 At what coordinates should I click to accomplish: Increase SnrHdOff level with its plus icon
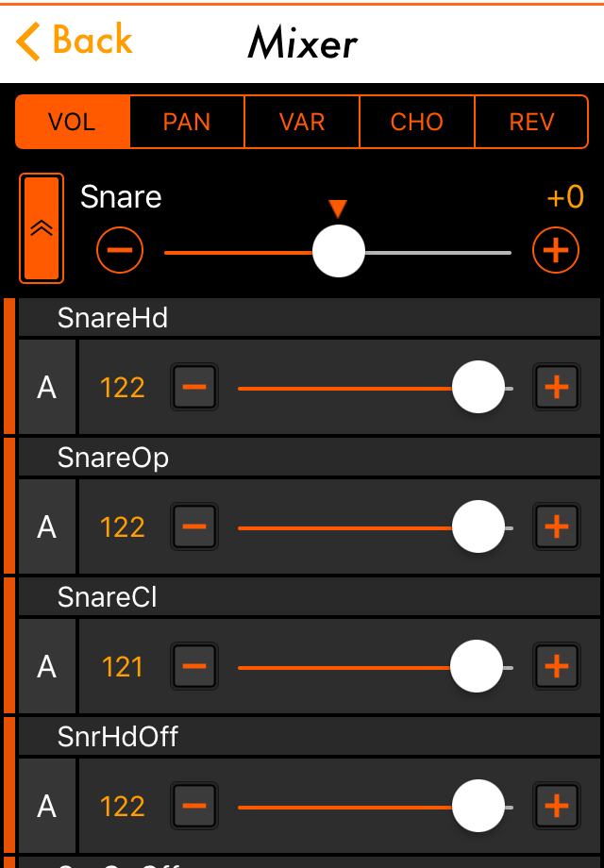(x=557, y=806)
